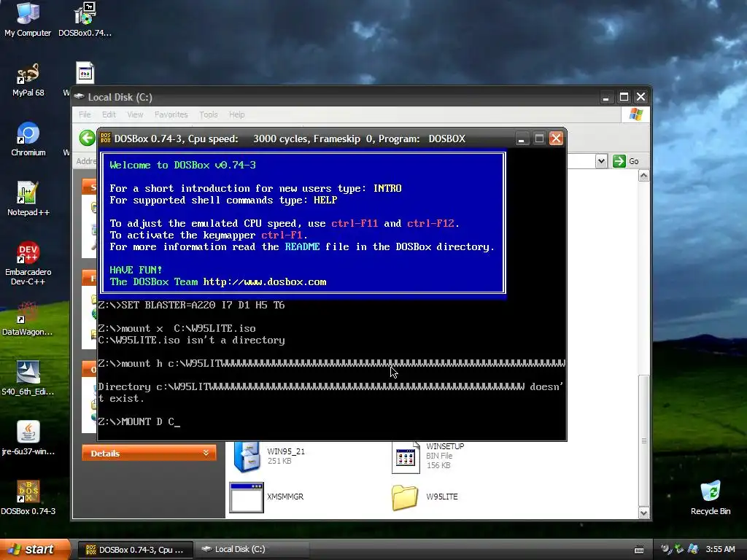Open the View menu in Explorer
747x560 pixels.
click(x=135, y=114)
